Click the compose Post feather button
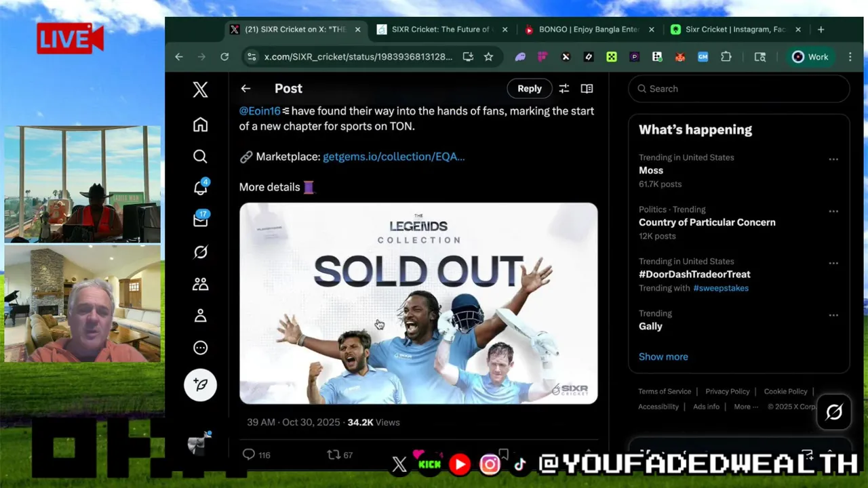The height and width of the screenshot is (488, 868). click(200, 384)
